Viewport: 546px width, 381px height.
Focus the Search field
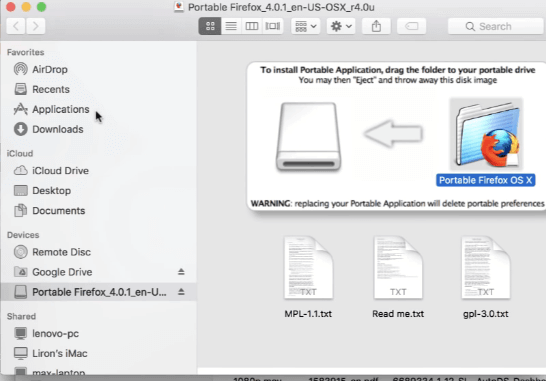click(x=496, y=26)
